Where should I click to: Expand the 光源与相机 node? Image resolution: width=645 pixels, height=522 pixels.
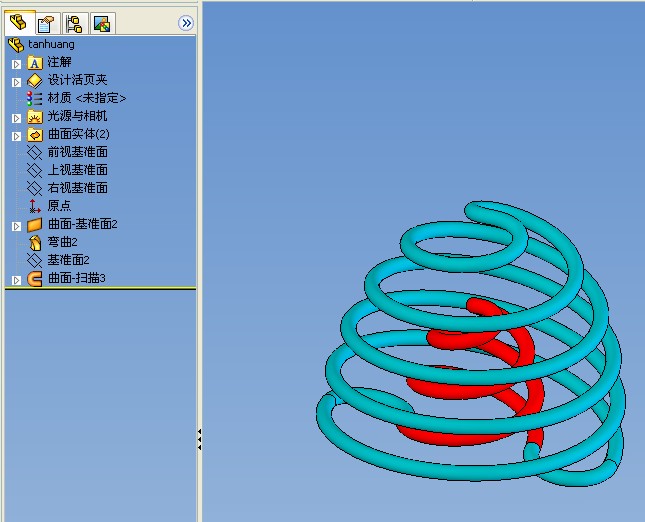(16, 118)
